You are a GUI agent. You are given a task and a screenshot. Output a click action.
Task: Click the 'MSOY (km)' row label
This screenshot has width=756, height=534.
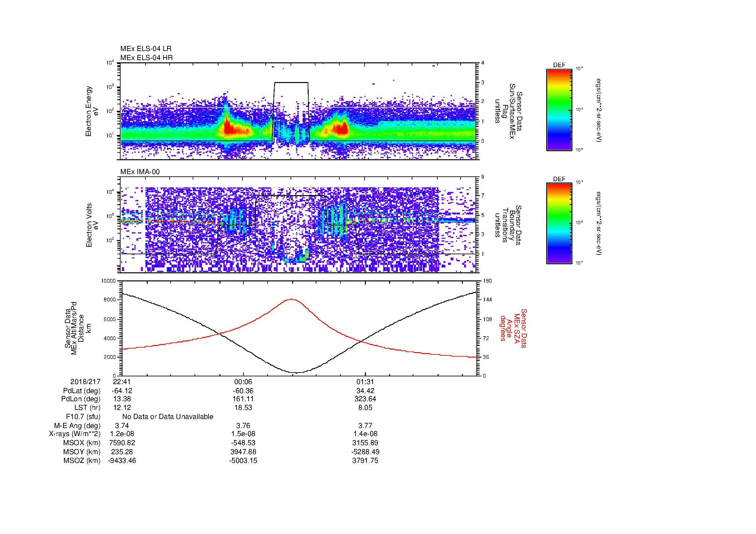[x=82, y=452]
